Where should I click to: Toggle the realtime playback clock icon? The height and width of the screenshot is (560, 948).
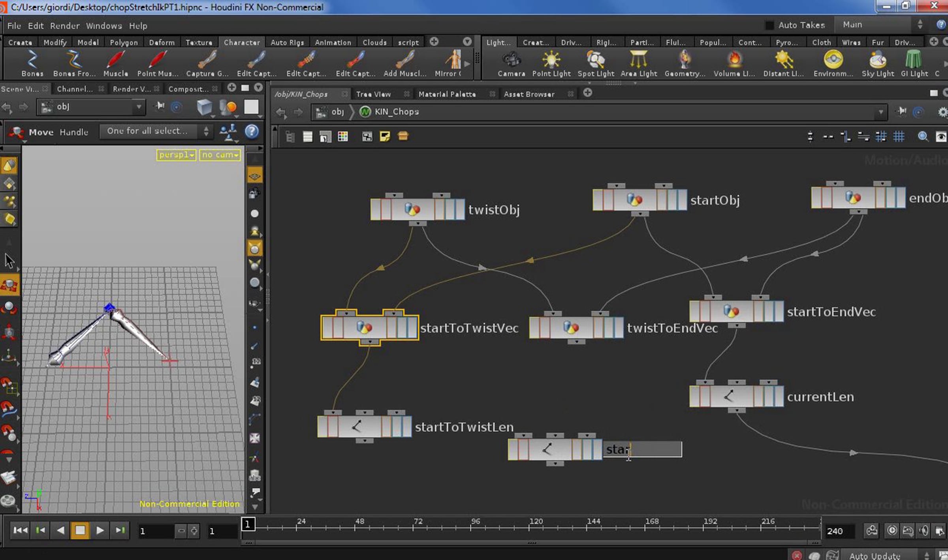[892, 530]
